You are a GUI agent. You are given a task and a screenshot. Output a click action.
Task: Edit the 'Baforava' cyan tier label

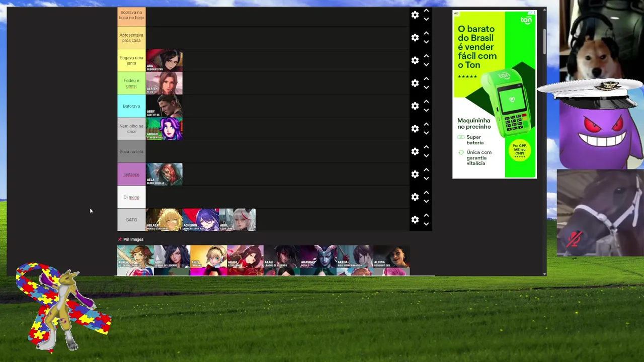point(131,106)
